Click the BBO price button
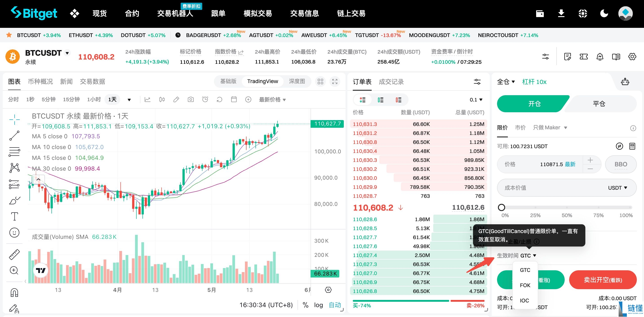The width and height of the screenshot is (644, 317). point(621,164)
